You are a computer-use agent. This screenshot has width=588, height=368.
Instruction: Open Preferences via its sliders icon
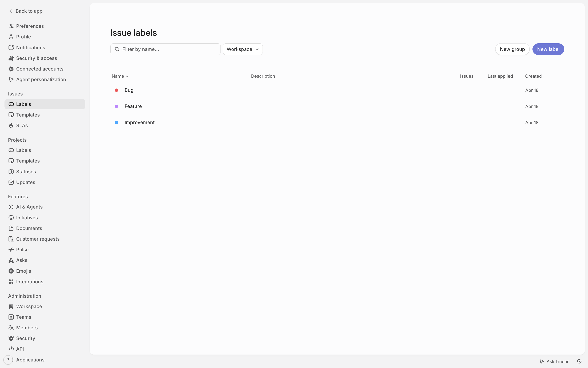click(11, 26)
